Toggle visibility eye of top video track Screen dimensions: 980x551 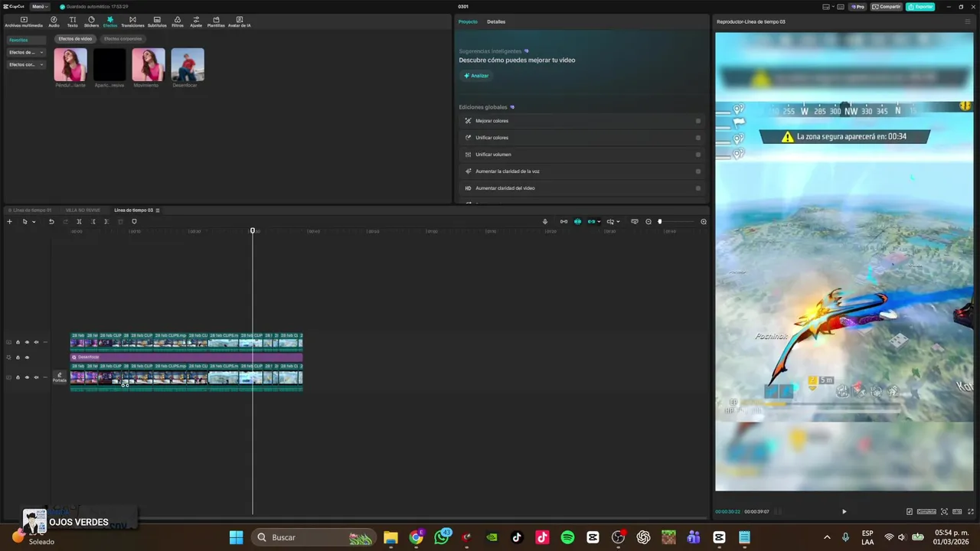27,342
